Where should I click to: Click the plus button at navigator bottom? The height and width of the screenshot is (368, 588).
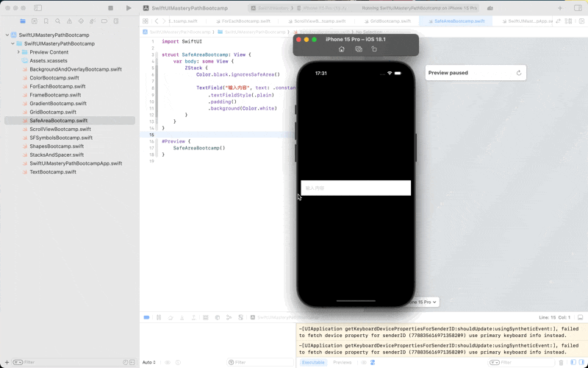coord(7,362)
